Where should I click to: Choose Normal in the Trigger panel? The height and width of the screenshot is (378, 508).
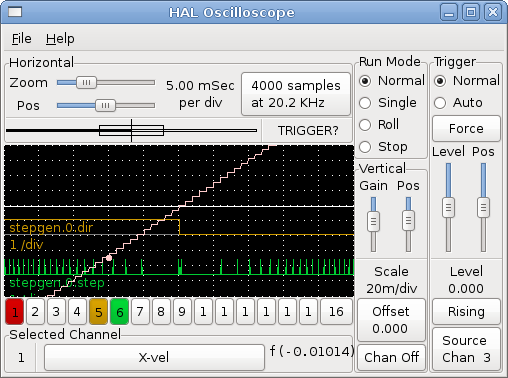pyautogui.click(x=467, y=81)
